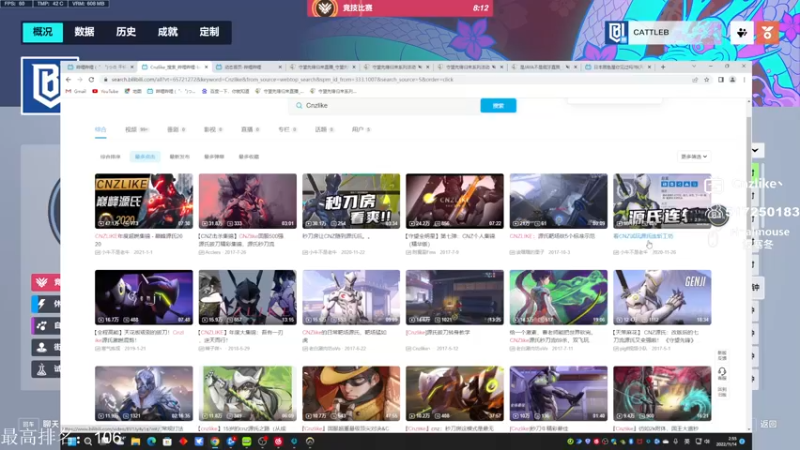Go back in the Chrome browser
The height and width of the screenshot is (450, 800).
coord(68,80)
